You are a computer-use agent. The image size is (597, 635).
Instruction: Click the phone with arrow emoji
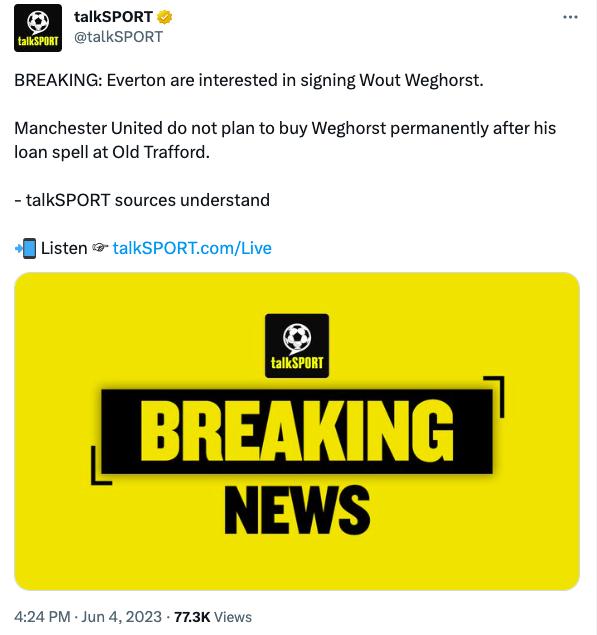click(25, 248)
